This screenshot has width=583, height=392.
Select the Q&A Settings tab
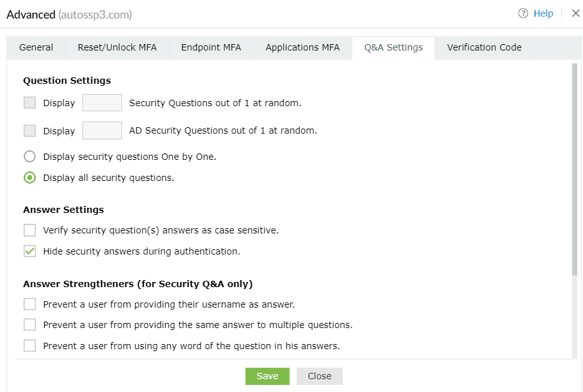coord(393,47)
